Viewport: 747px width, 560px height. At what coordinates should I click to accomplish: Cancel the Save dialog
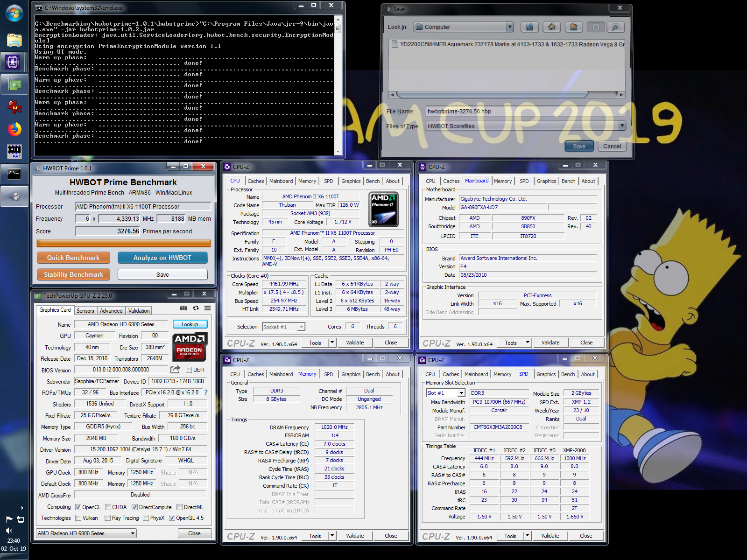pyautogui.click(x=612, y=146)
